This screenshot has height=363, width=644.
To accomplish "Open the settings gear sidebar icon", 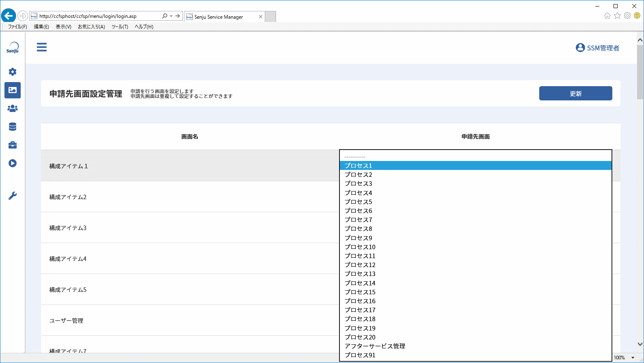I will click(13, 72).
